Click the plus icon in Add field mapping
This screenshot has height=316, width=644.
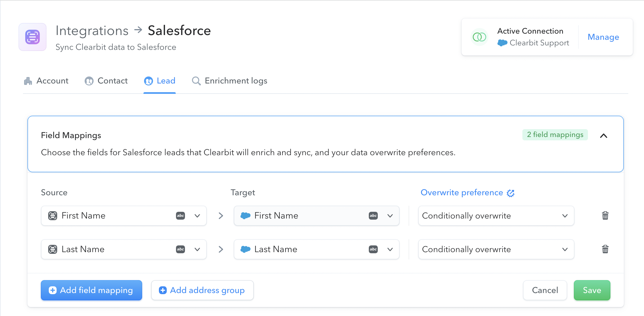click(x=52, y=290)
